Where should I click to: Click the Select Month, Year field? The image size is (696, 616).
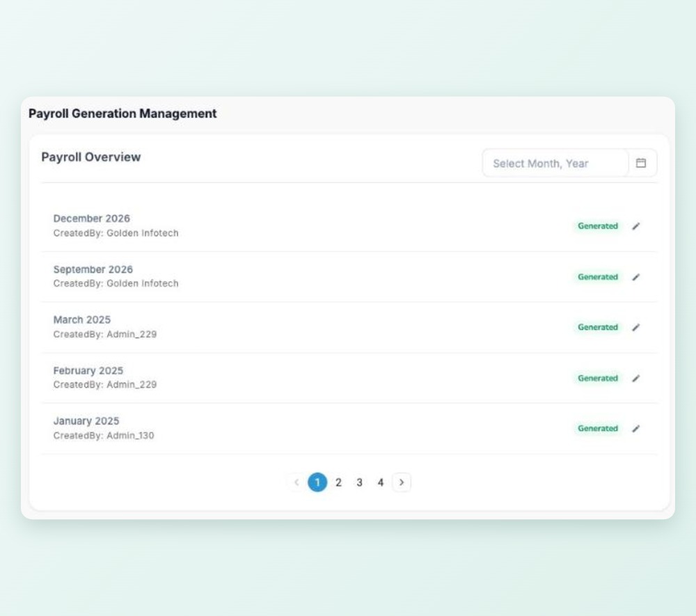pyautogui.click(x=555, y=164)
